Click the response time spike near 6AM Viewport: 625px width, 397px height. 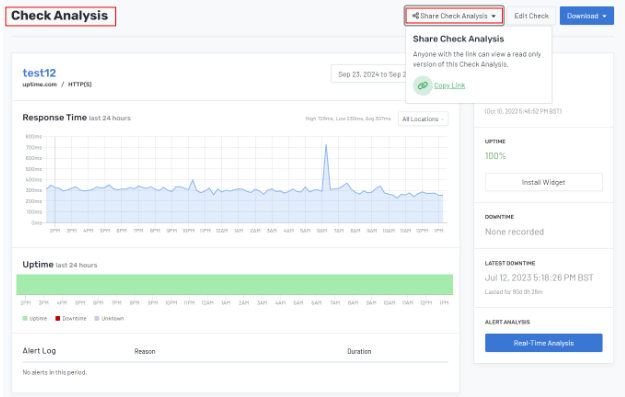tap(326, 145)
